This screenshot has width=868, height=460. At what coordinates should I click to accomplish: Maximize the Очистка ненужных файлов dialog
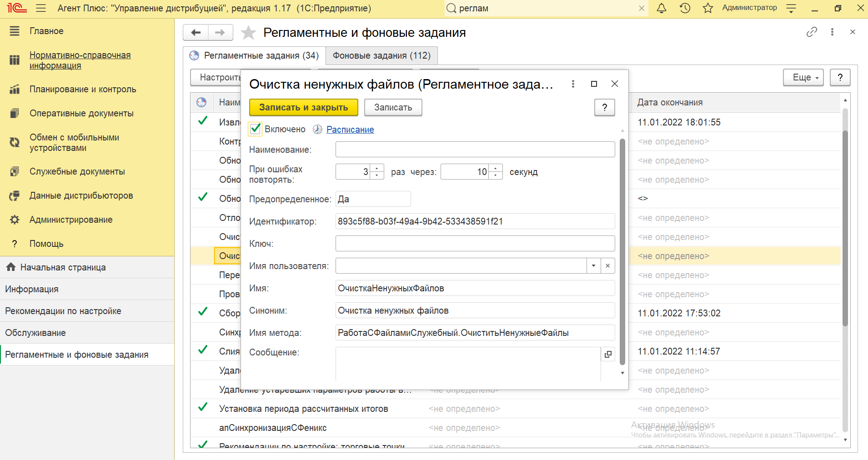click(594, 84)
